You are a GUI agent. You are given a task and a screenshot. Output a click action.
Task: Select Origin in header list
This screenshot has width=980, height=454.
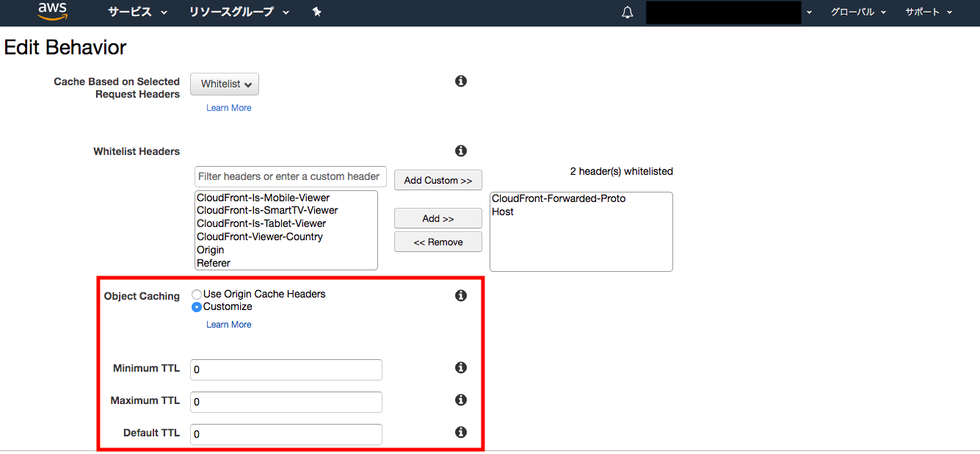211,250
